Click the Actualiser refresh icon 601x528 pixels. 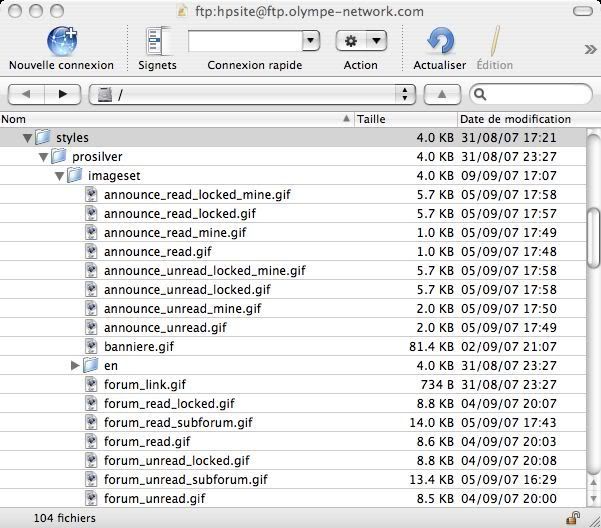(x=439, y=41)
